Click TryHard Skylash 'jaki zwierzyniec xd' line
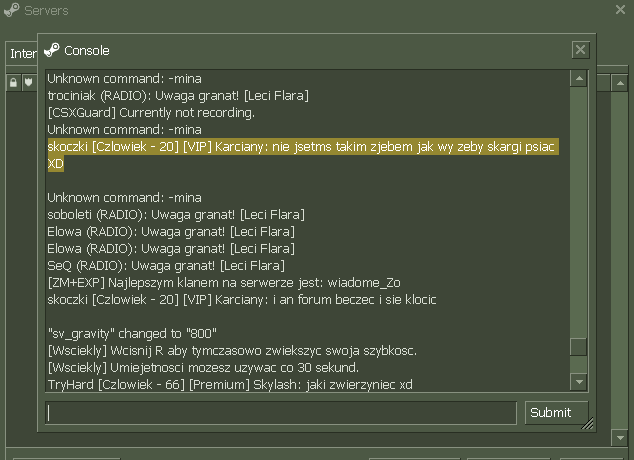 tap(230, 384)
